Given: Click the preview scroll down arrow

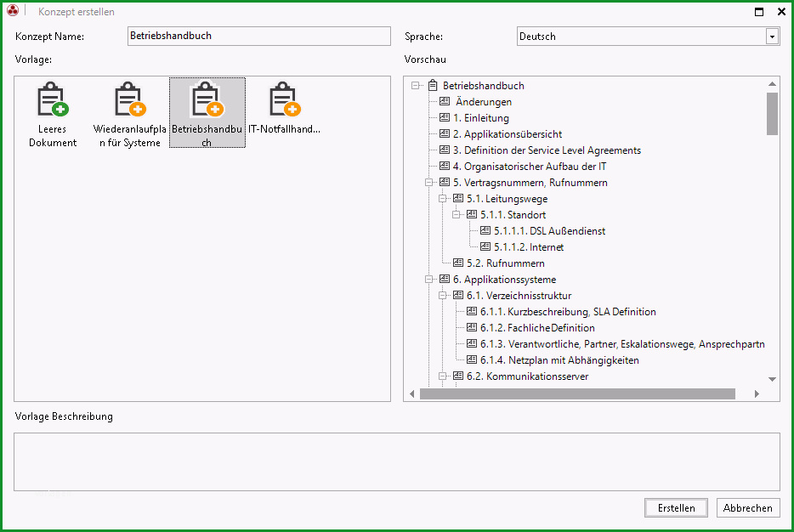Looking at the screenshot, I should 772,379.
